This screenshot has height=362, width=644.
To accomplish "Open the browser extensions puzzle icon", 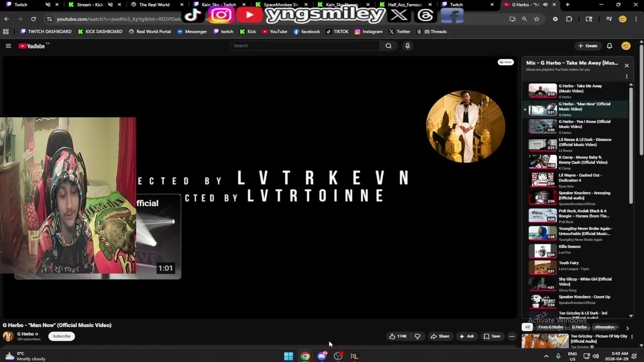I will tap(569, 19).
